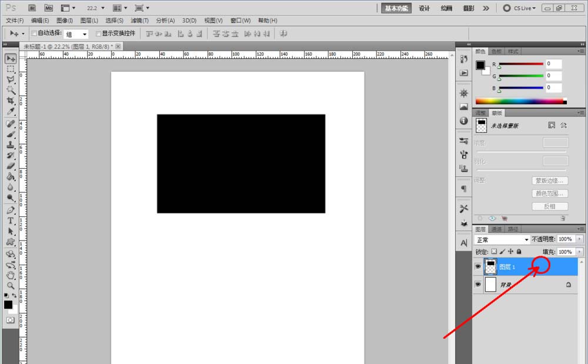Toggle Quick Mask mode
Image resolution: width=588 pixels, height=364 pixels.
click(x=11, y=320)
